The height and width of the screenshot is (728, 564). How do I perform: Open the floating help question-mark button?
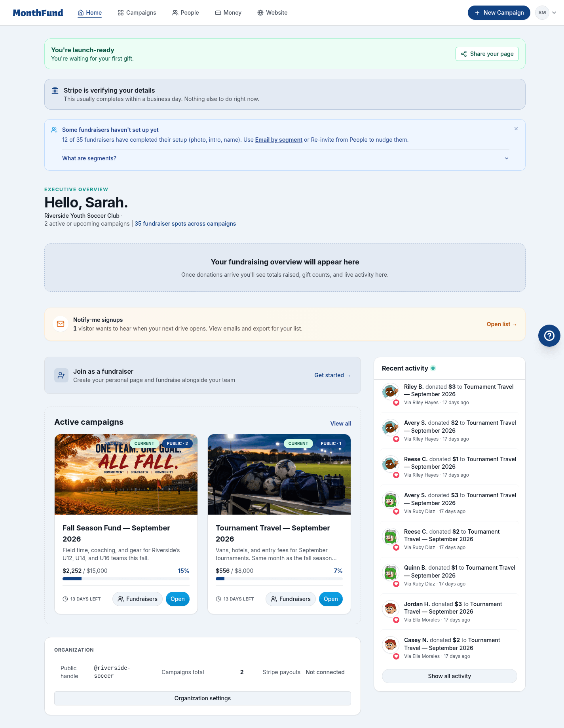click(549, 336)
